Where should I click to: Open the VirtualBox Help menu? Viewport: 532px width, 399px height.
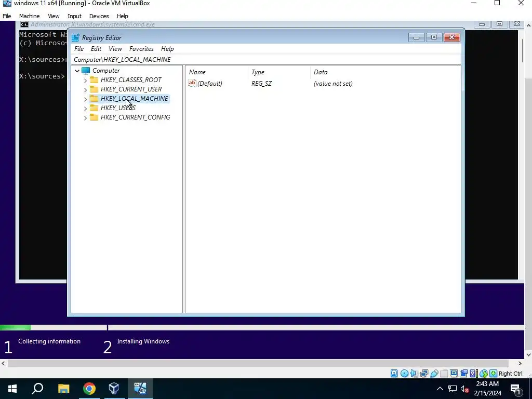coord(123,16)
